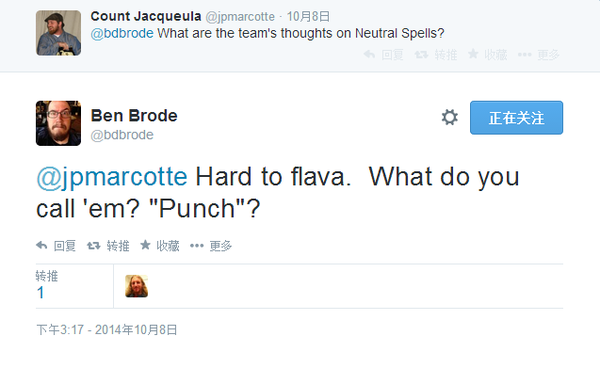
Task: Retweet Ben Brode's tweet via the retweet icon
Action: pos(93,245)
